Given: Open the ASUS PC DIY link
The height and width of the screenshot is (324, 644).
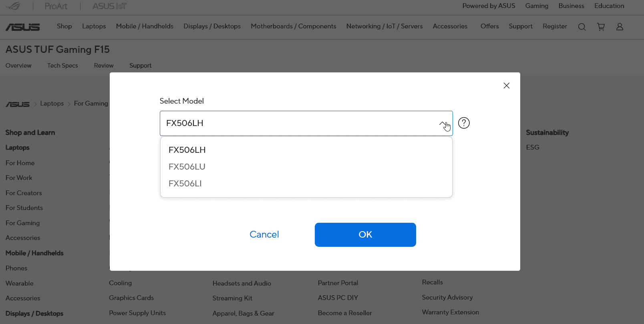Looking at the screenshot, I should [x=338, y=298].
